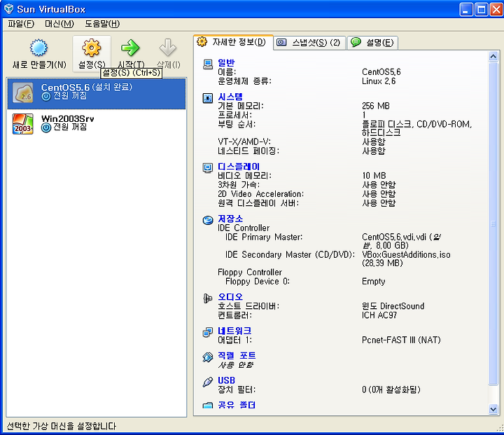
Task: Close the Sun VirtualBox window
Action: tap(496, 9)
